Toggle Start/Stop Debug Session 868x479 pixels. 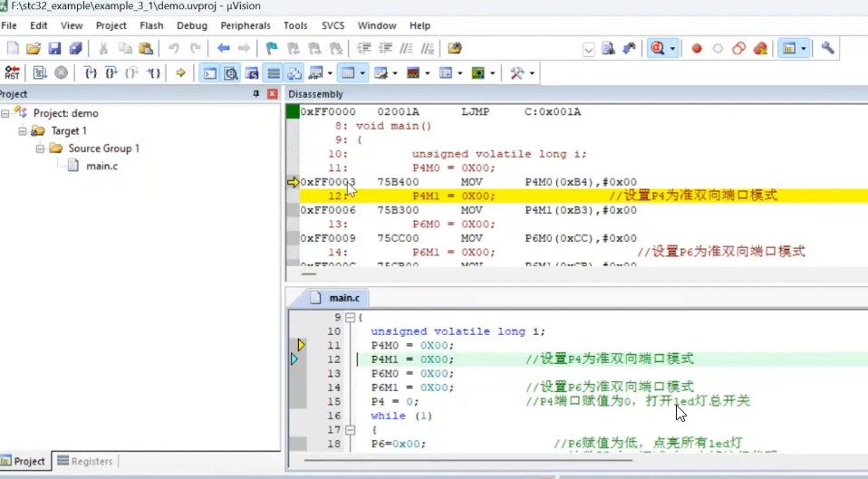[658, 48]
